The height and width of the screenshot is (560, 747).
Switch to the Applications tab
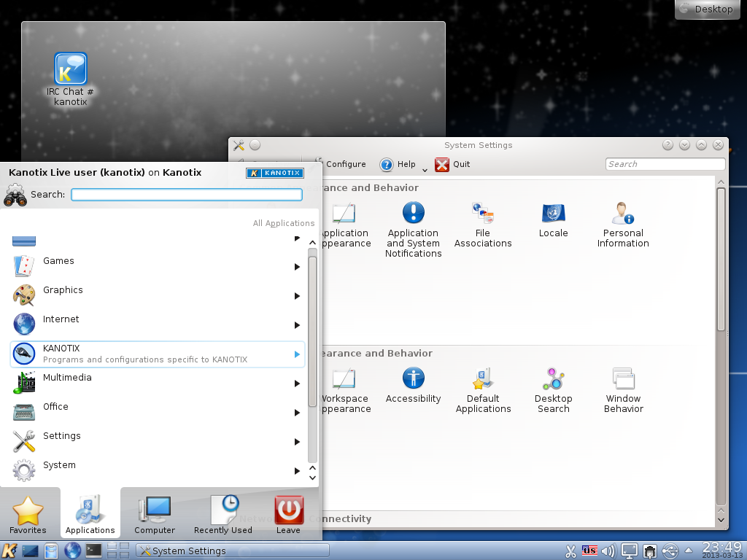pos(90,514)
